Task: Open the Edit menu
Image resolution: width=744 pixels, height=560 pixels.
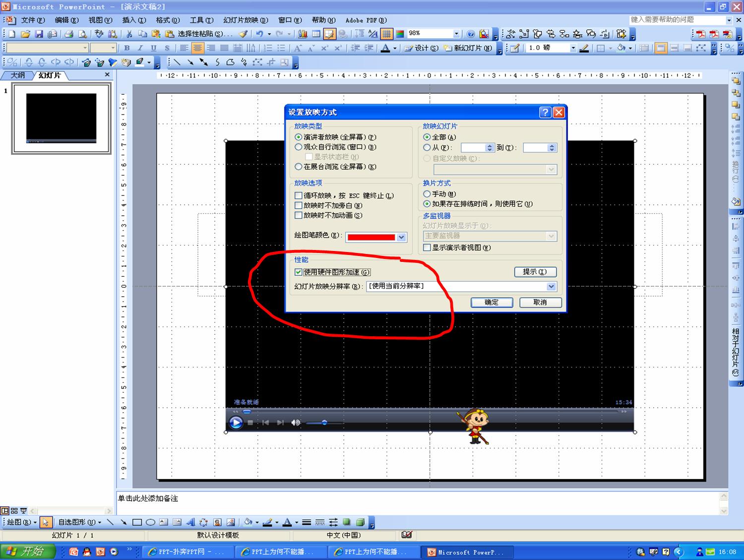Action: [66, 20]
